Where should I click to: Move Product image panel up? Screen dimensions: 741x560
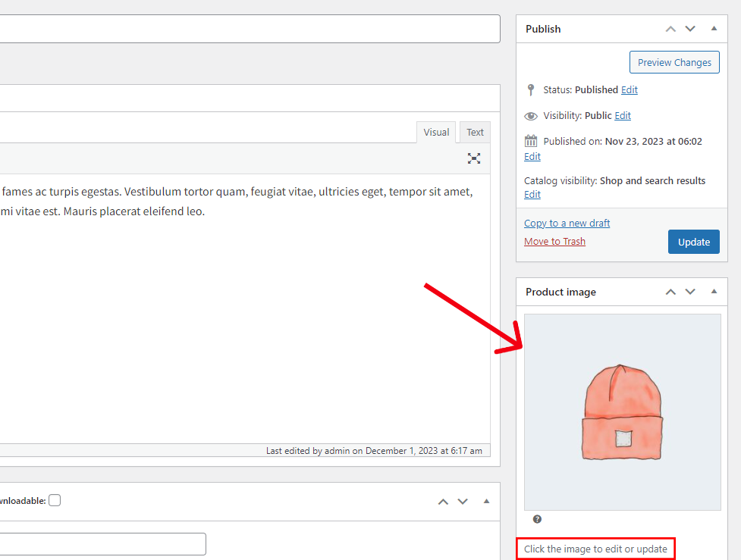670,292
